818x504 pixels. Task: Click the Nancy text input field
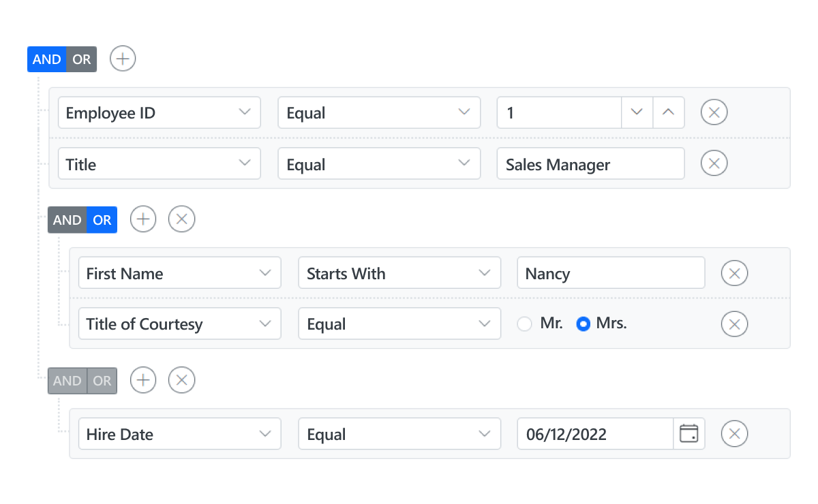click(x=611, y=272)
